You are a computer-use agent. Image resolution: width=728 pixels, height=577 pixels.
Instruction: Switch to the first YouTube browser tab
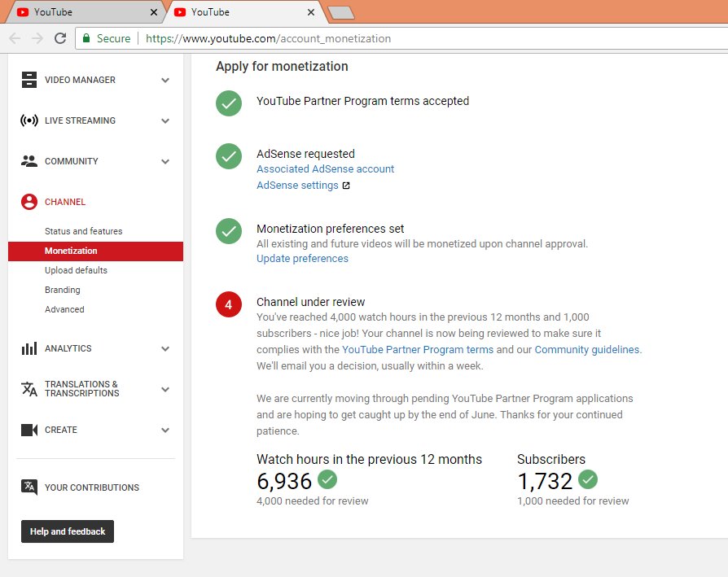pyautogui.click(x=84, y=12)
